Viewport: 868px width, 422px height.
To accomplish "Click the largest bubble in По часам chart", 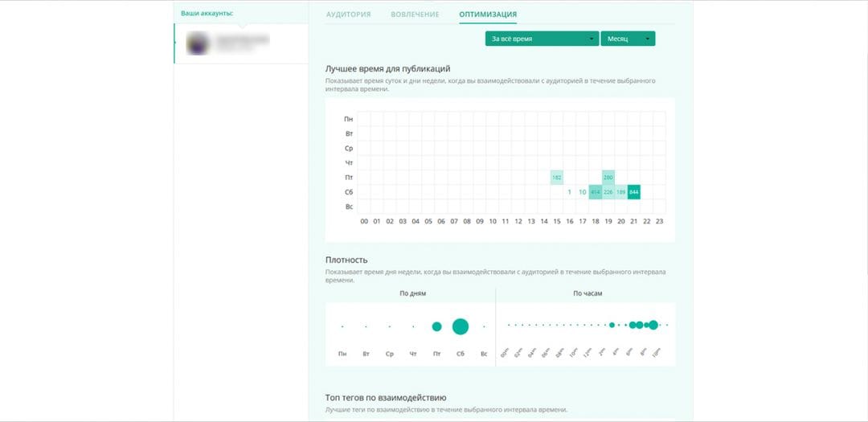I will coord(653,325).
